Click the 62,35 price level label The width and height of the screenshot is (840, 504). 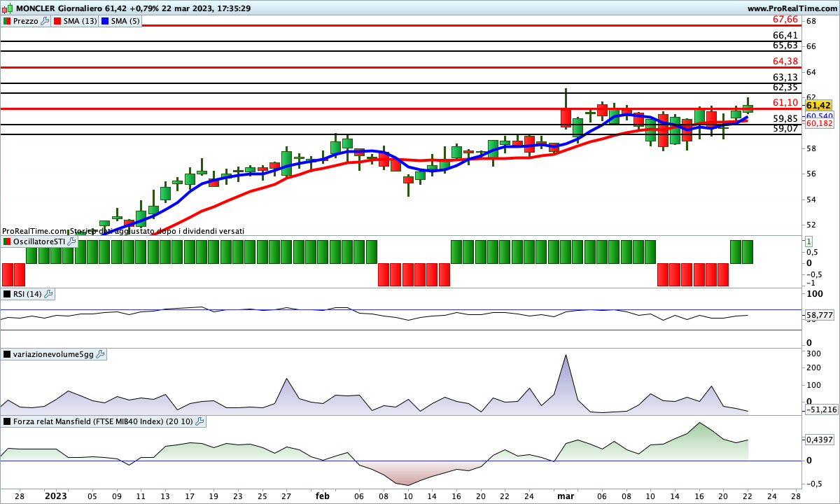coord(785,87)
